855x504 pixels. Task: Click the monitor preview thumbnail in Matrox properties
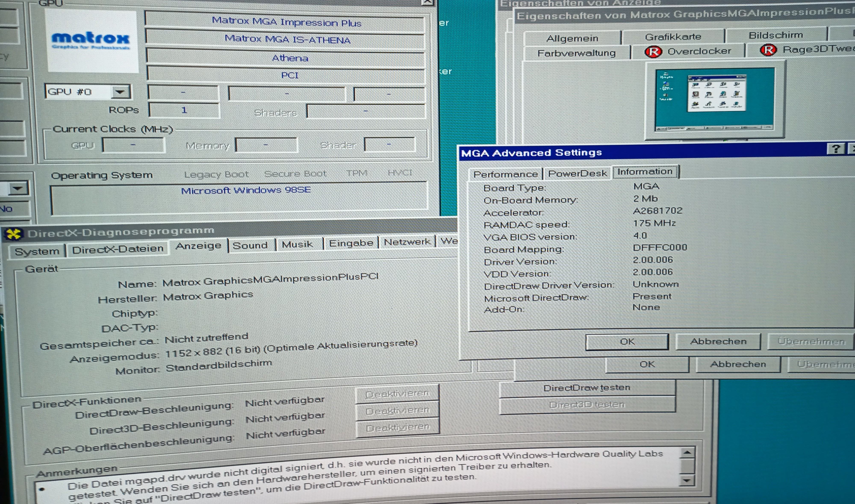click(715, 100)
